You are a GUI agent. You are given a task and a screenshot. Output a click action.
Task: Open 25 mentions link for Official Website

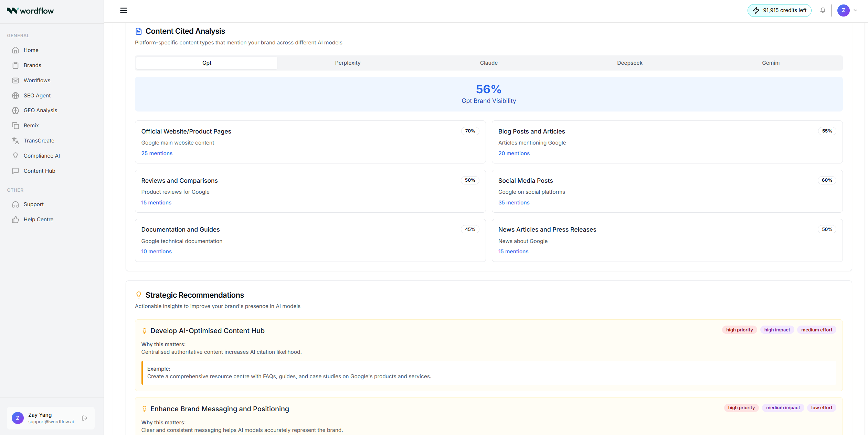157,153
